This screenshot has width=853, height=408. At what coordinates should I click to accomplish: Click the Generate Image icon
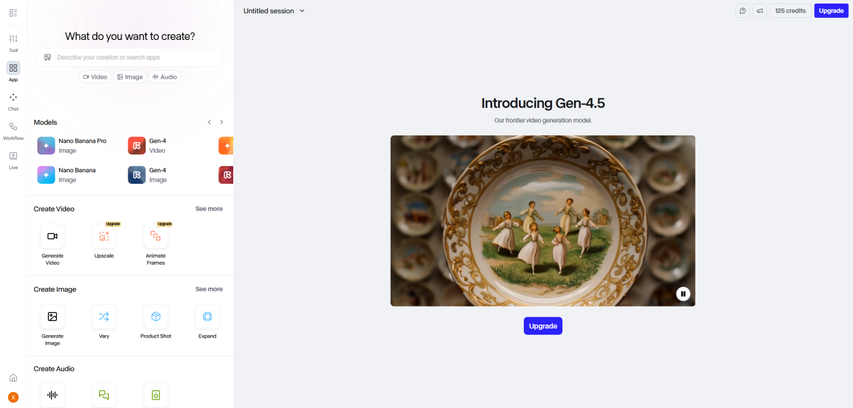tap(52, 317)
